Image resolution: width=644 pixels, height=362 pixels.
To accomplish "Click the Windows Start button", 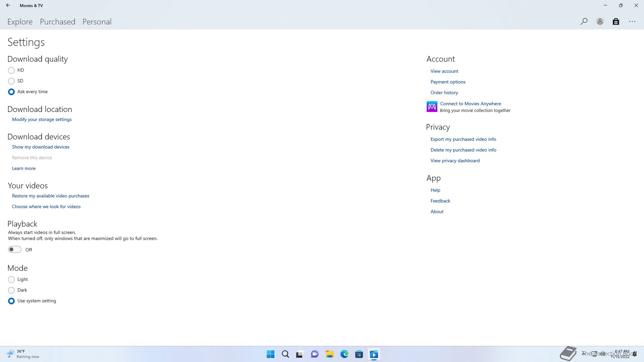I will (x=270, y=354).
